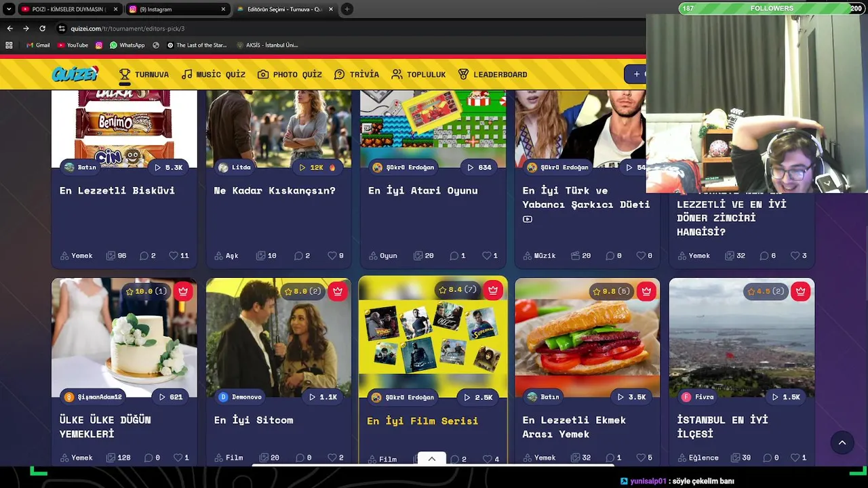Click the Quizei logo
This screenshot has width=868, height=488.
click(x=75, y=73)
